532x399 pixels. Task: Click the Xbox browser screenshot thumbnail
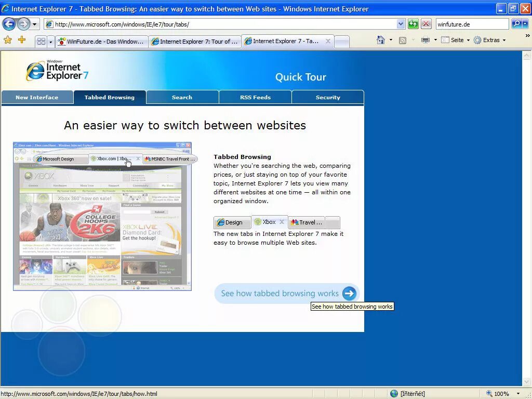(x=102, y=216)
